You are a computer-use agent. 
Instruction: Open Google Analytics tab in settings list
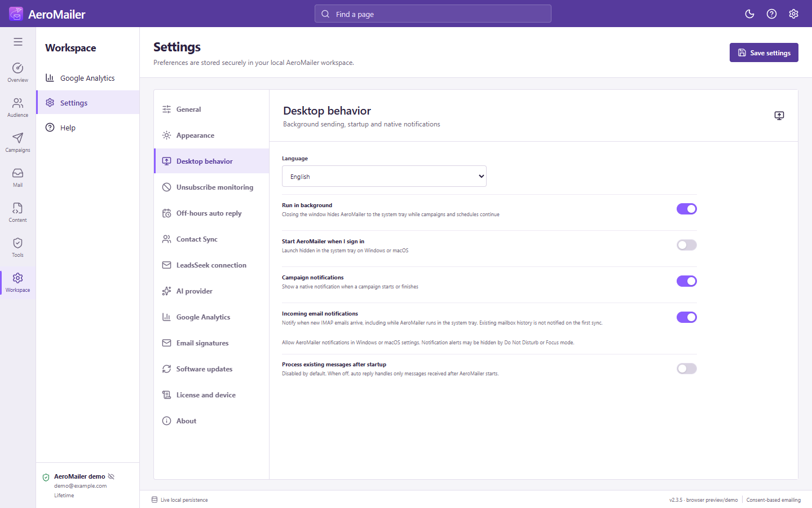pyautogui.click(x=211, y=317)
